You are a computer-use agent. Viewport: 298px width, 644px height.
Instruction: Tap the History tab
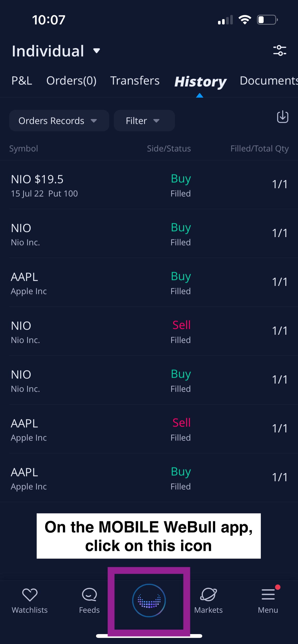(200, 82)
